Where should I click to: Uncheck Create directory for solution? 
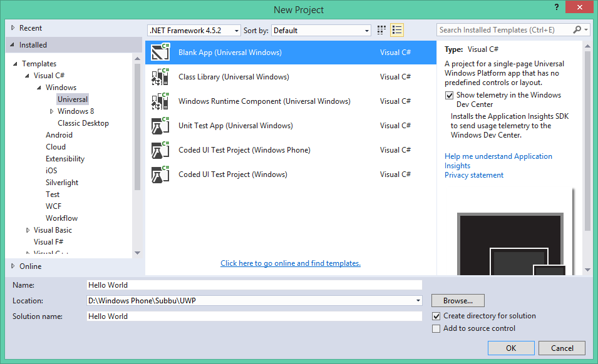(x=436, y=316)
